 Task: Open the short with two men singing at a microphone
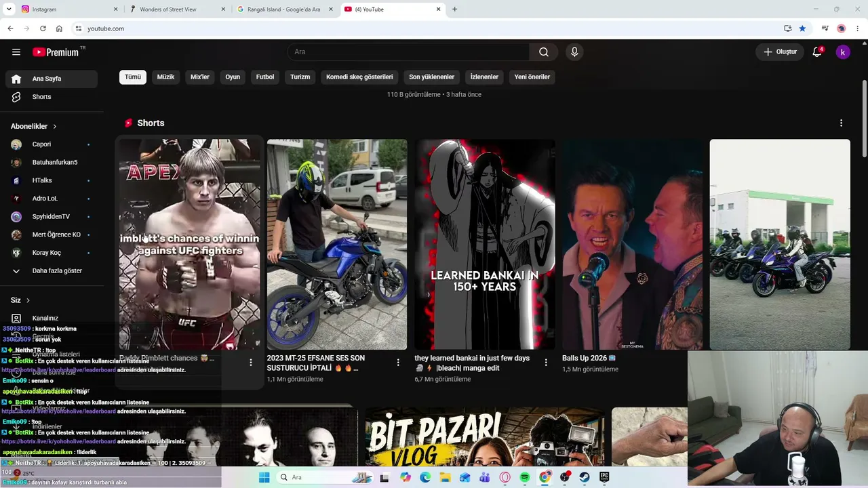(633, 245)
